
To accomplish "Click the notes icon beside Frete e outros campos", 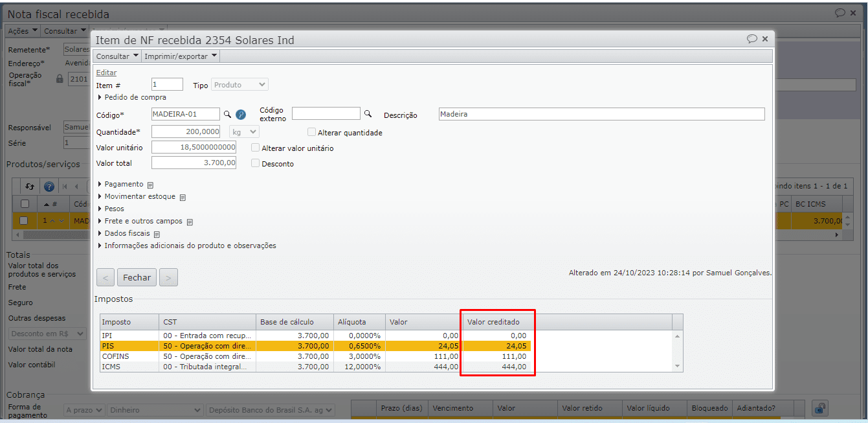I will coord(190,222).
